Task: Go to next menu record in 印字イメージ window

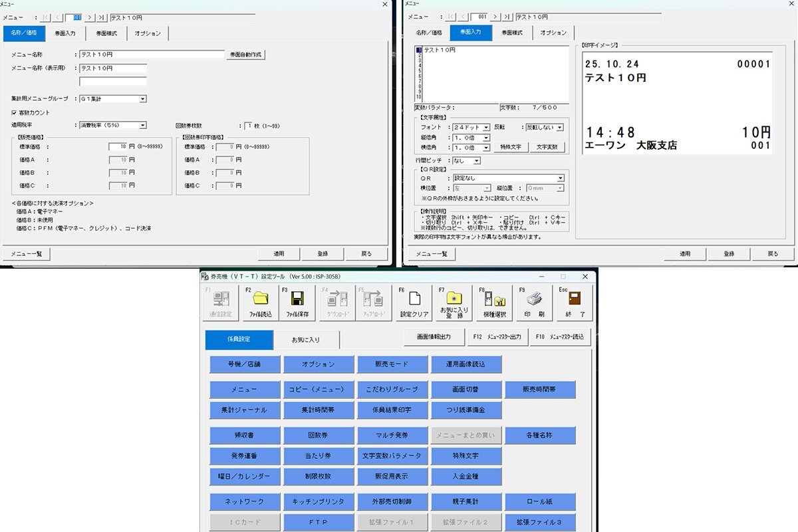Action: tap(497, 17)
